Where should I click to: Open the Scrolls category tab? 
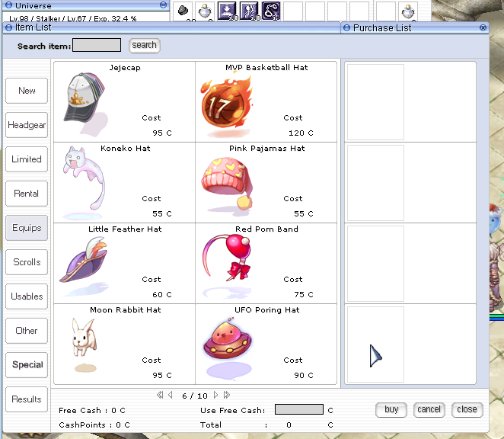pos(27,262)
